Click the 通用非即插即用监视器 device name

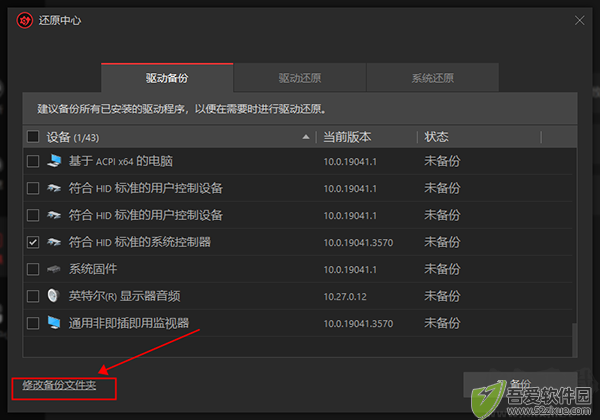click(x=129, y=323)
